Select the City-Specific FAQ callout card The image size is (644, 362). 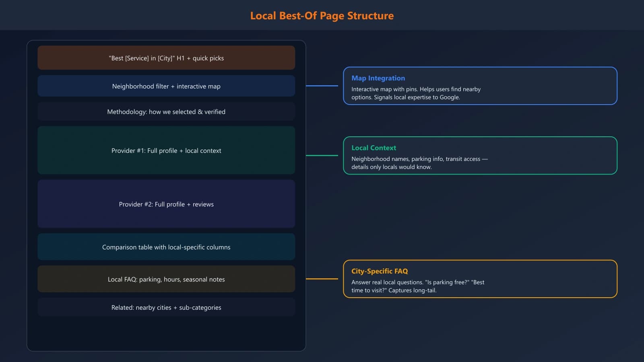click(480, 279)
